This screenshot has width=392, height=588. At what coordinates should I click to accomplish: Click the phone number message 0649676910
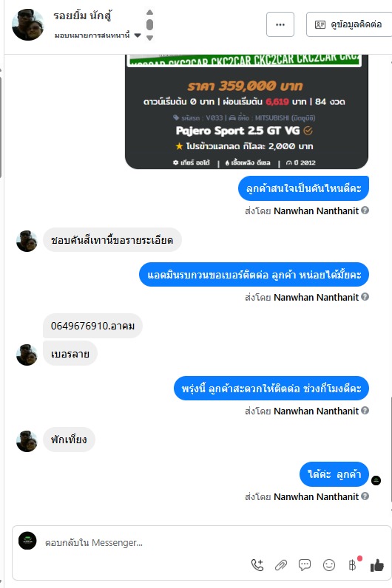click(92, 326)
